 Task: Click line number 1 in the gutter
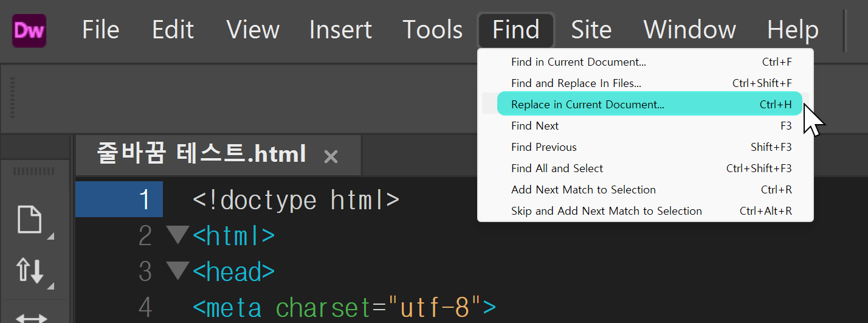click(144, 200)
